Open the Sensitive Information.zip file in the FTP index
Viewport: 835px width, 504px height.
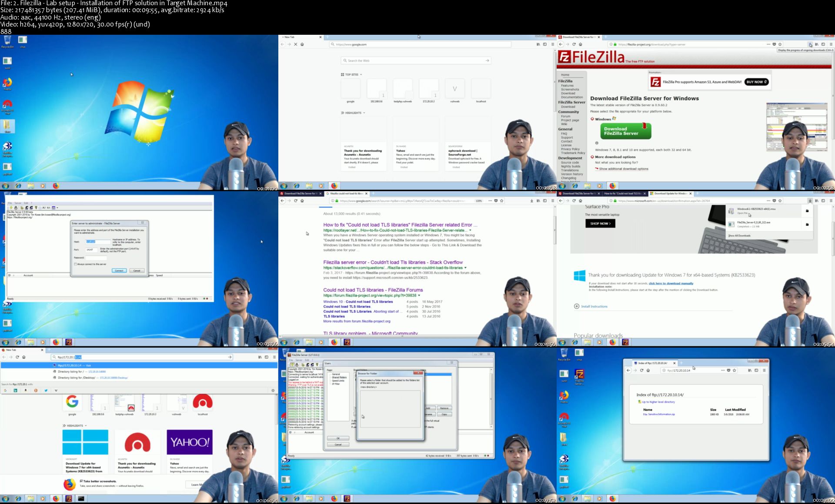click(x=658, y=414)
